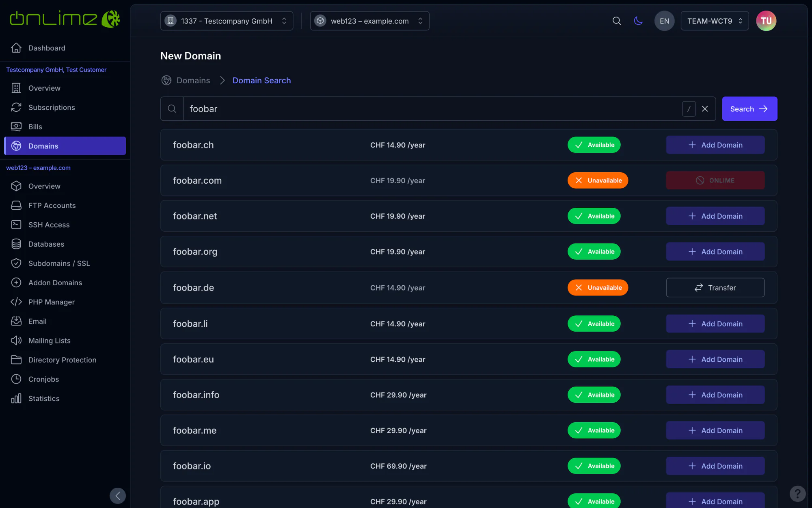Click the Search button
Image resolution: width=812 pixels, height=508 pixels.
tap(749, 109)
